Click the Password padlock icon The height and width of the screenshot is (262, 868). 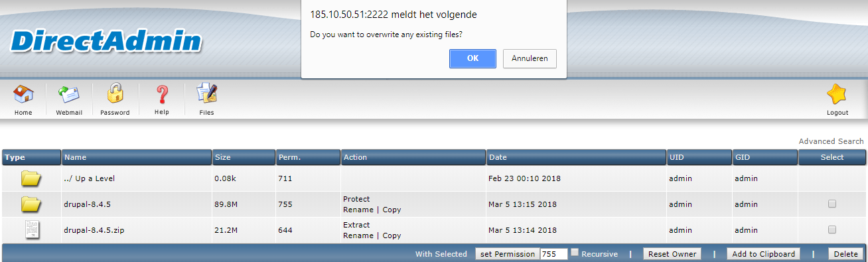pyautogui.click(x=115, y=94)
